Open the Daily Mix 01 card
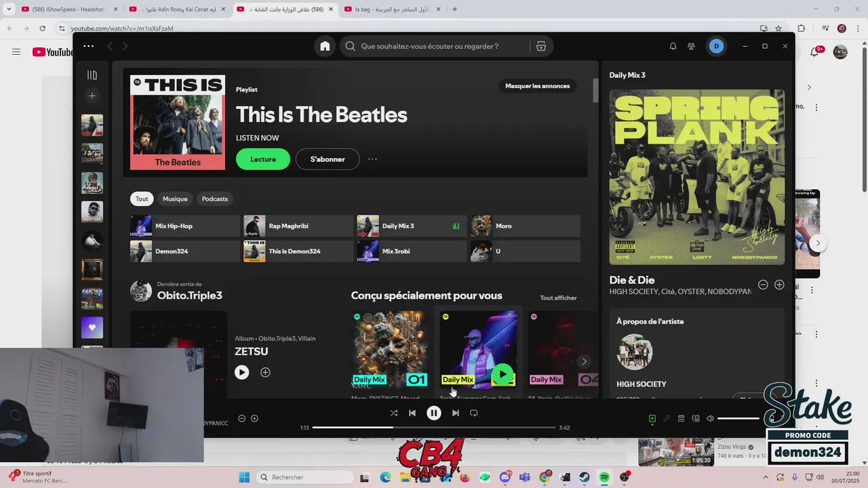Screen dimensions: 868x488 click(390, 349)
